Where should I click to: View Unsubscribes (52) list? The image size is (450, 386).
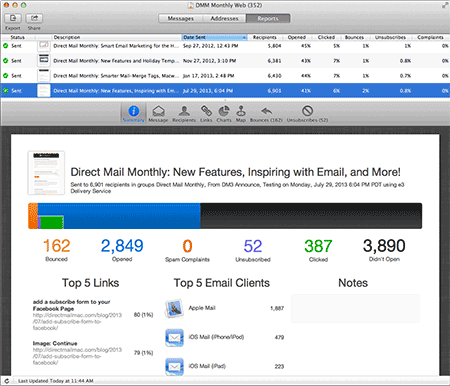pos(307,114)
